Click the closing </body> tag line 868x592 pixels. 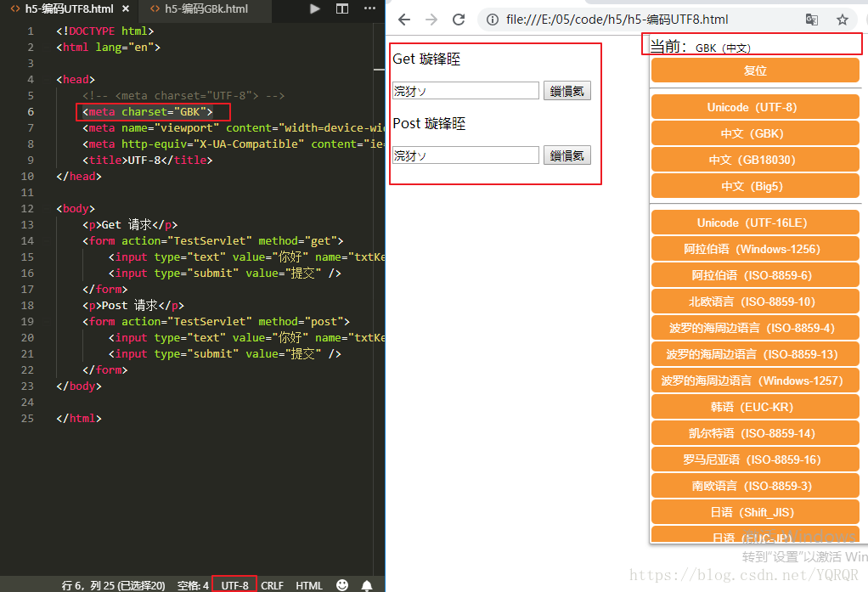pos(79,386)
